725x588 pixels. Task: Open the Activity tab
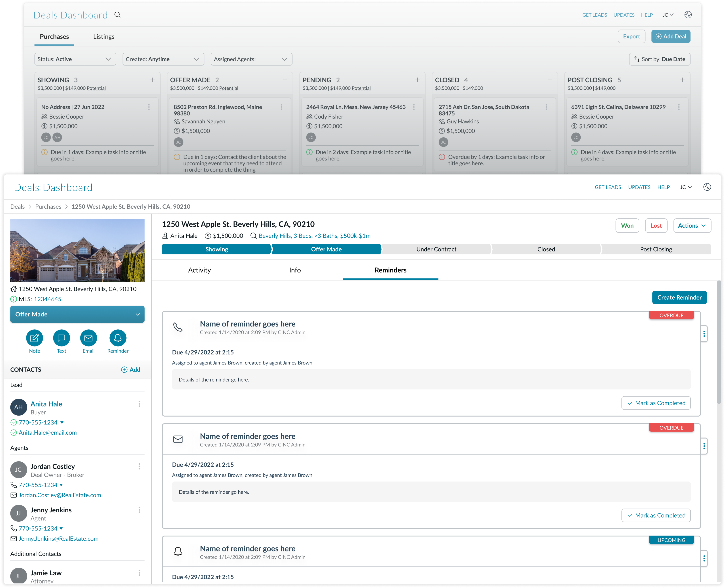pos(199,270)
